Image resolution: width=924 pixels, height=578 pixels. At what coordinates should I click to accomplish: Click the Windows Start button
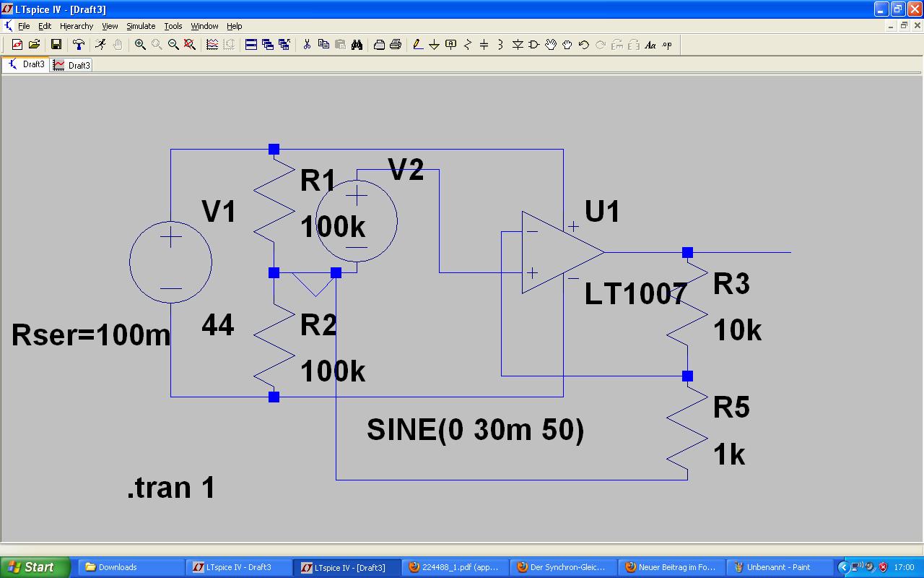(35, 567)
